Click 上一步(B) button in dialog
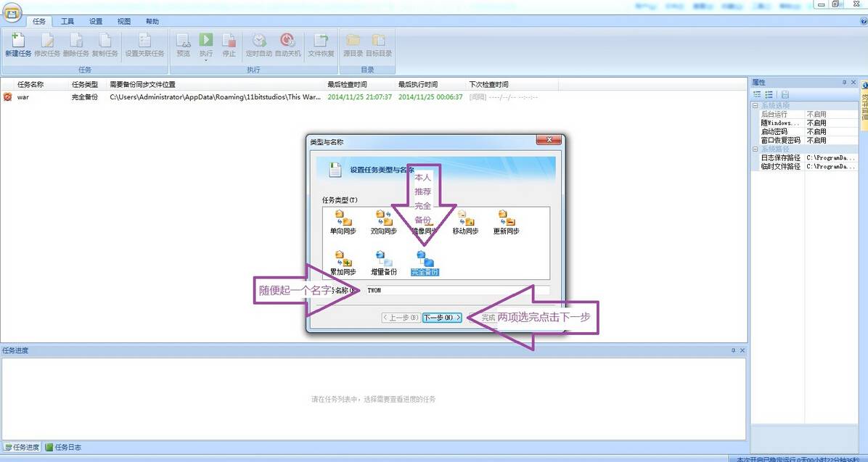868x462 pixels. point(401,318)
